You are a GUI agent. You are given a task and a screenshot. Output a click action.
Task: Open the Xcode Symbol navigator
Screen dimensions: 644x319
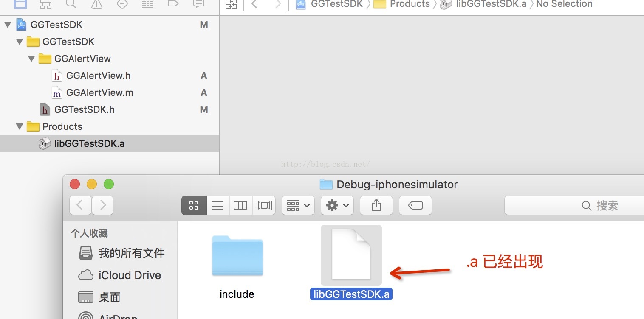pyautogui.click(x=45, y=4)
